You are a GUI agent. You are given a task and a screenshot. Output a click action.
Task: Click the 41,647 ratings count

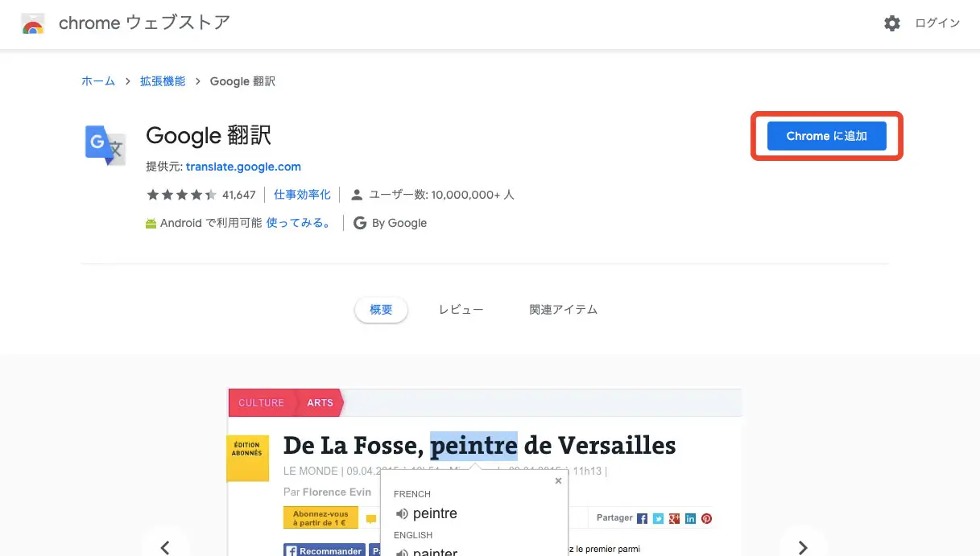(238, 195)
